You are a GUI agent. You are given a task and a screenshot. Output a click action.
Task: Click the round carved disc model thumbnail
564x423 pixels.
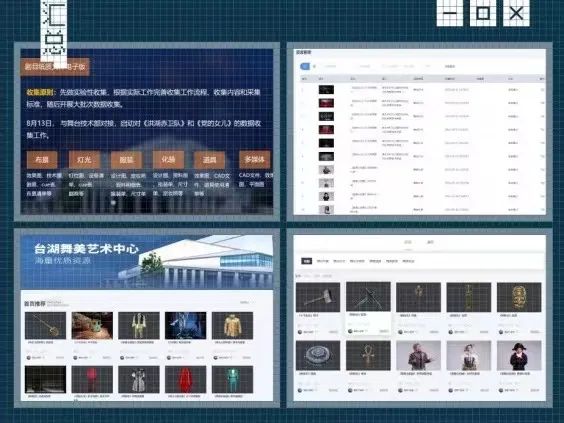point(318,355)
